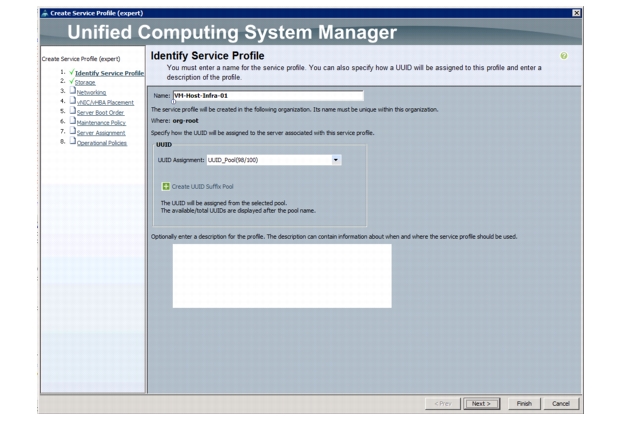Click the UUID group box label
640x421 pixels.
pos(164,145)
